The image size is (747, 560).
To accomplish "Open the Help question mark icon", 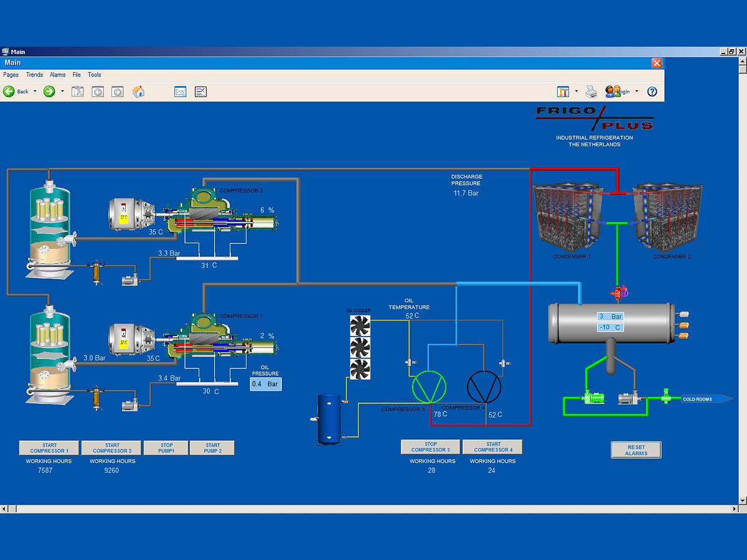I will pos(652,91).
